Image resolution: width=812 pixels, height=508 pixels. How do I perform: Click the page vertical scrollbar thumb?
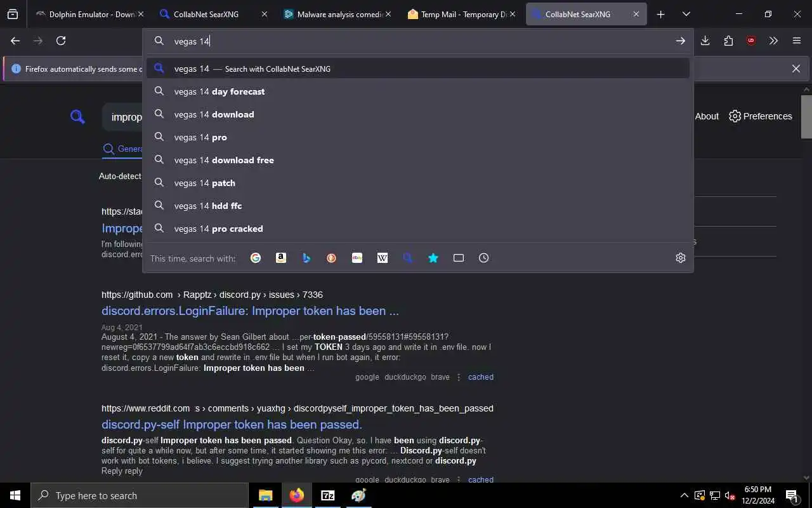coord(806,116)
